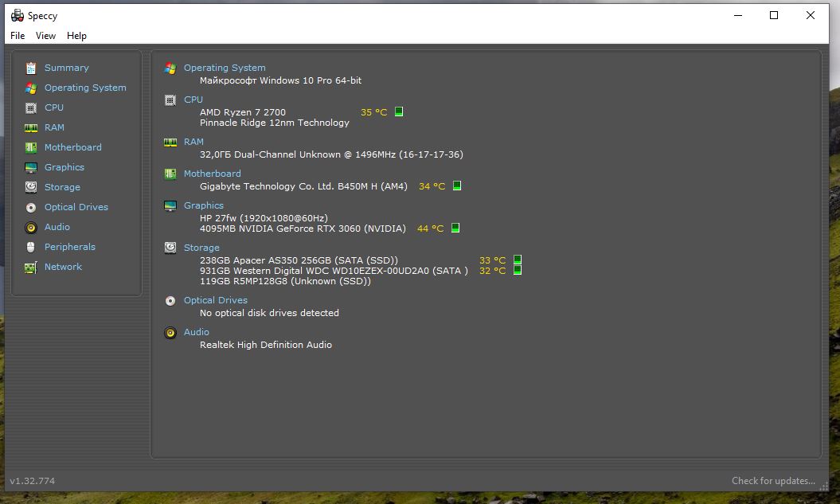Viewport: 840px width, 504px height.
Task: Click the Network card icon in sidebar
Action: 31,268
